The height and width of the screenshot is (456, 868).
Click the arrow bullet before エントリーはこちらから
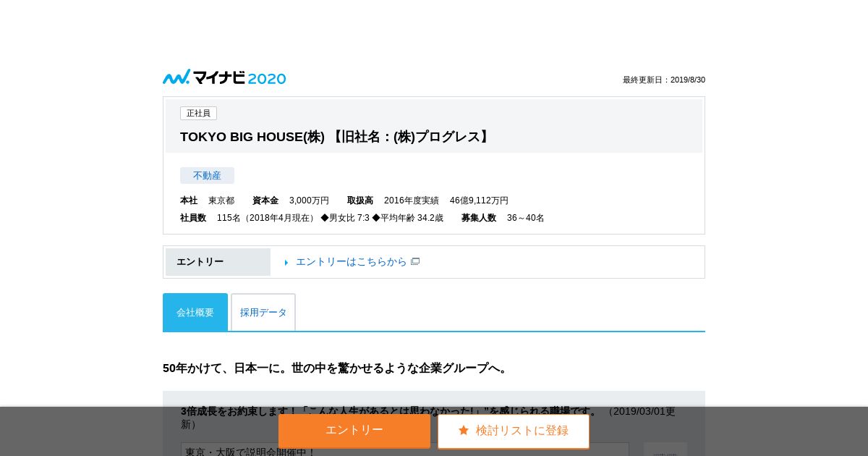pos(286,262)
